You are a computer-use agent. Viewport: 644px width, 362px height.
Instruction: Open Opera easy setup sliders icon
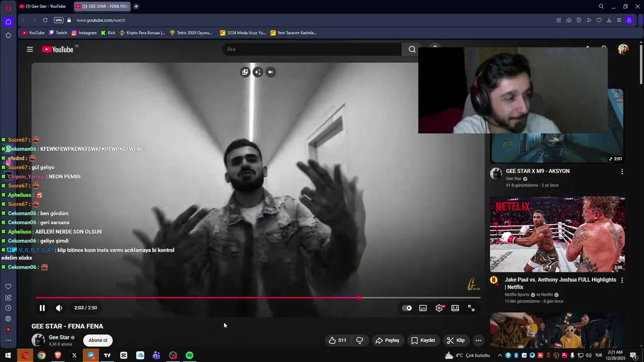619,20
